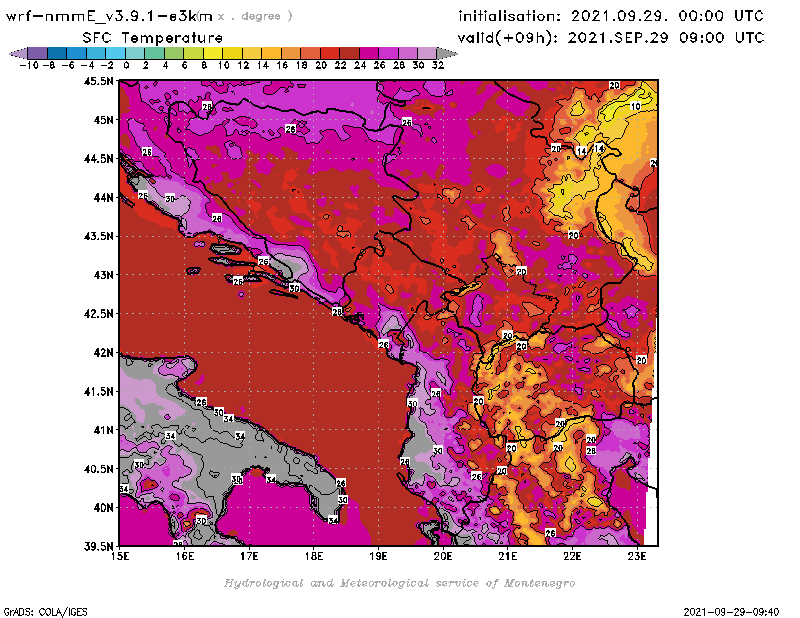
Task: Click the '16' colorbar scale value
Action: pyautogui.click(x=282, y=65)
